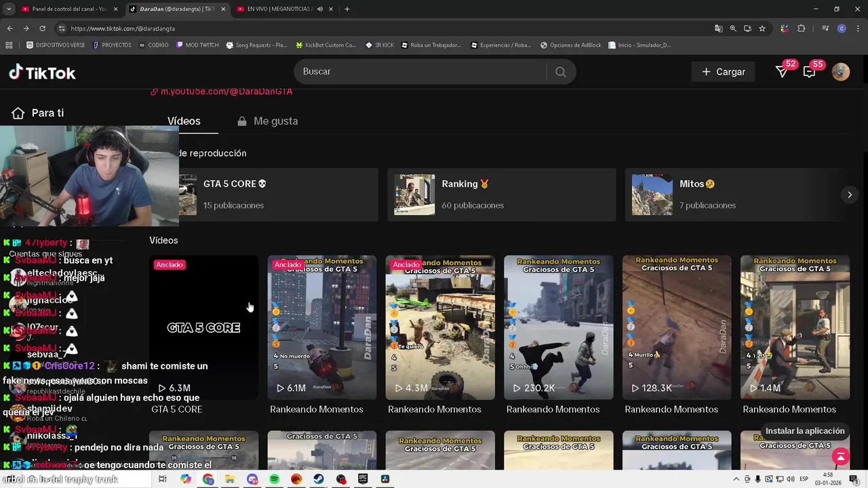This screenshot has width=868, height=488.
Task: Open Steam from the taskbar
Action: (x=319, y=479)
